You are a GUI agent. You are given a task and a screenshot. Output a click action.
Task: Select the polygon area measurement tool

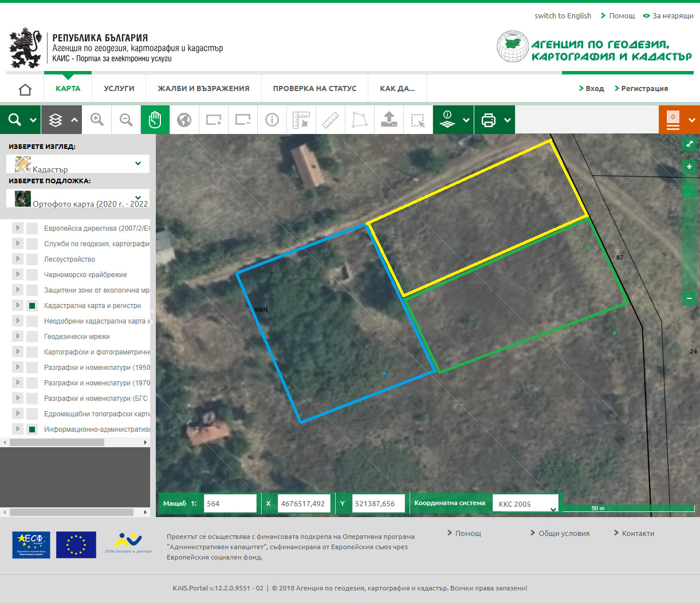coord(360,120)
